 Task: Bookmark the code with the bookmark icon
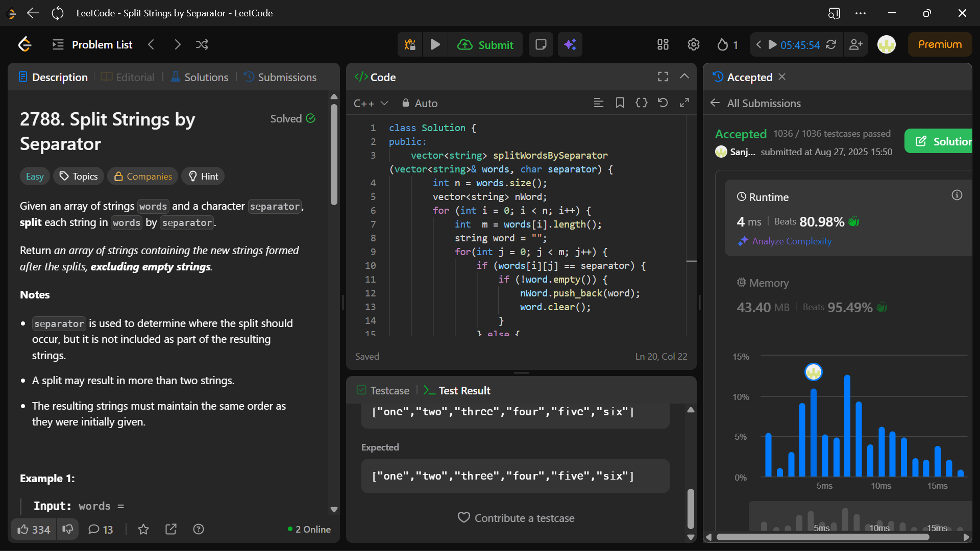(x=620, y=103)
